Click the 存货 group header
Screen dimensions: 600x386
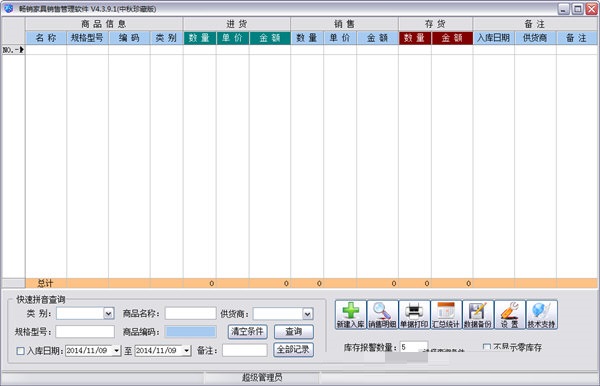pyautogui.click(x=435, y=24)
